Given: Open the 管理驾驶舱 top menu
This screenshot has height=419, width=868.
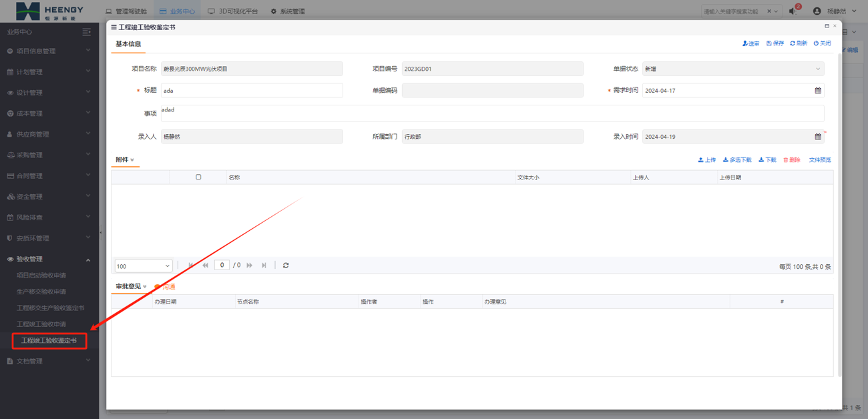Looking at the screenshot, I should tap(126, 11).
